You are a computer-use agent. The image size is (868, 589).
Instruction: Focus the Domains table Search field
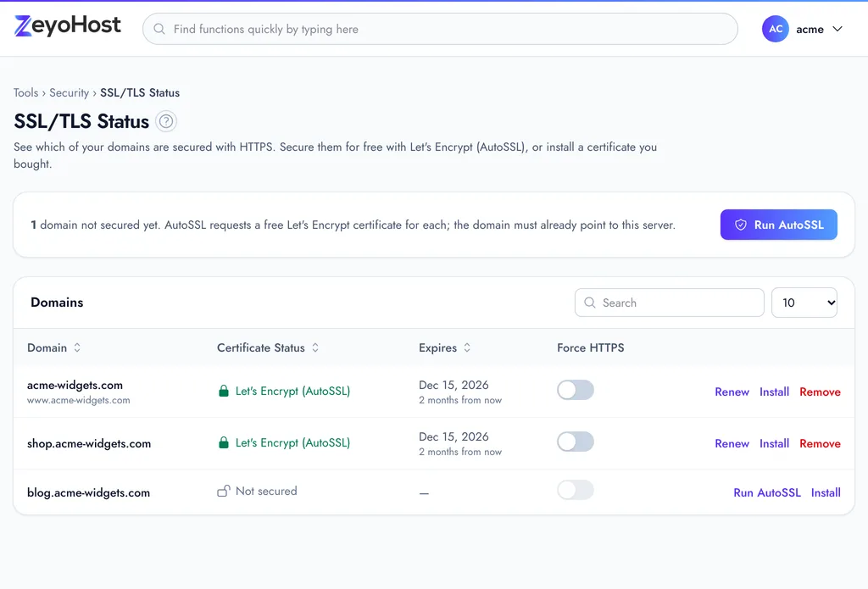(670, 303)
